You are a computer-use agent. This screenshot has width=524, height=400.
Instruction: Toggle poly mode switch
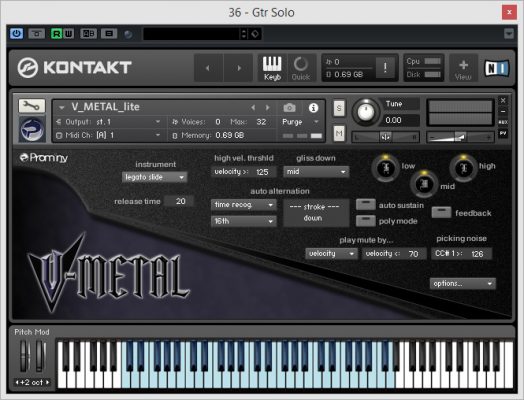[x=366, y=221]
